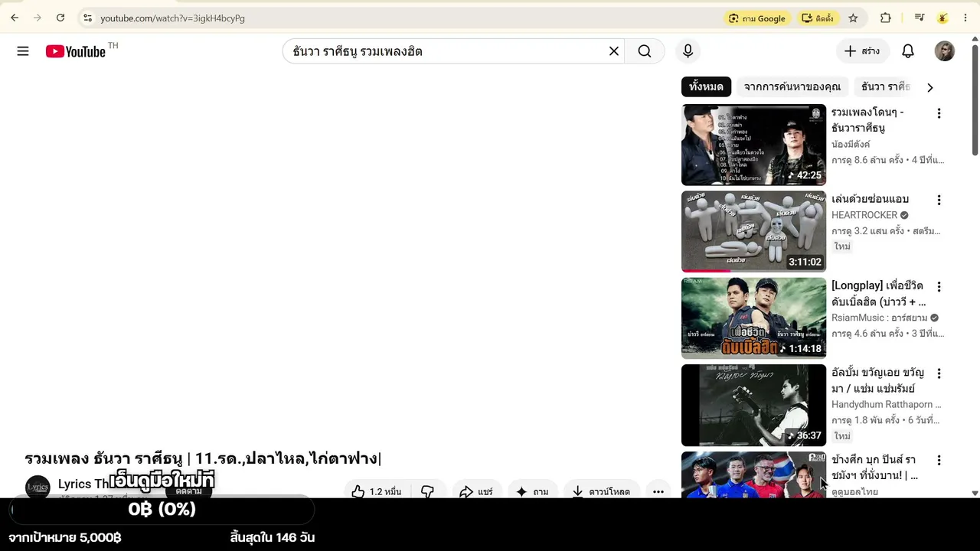Open the Lyrics channel avatar

coord(38,487)
